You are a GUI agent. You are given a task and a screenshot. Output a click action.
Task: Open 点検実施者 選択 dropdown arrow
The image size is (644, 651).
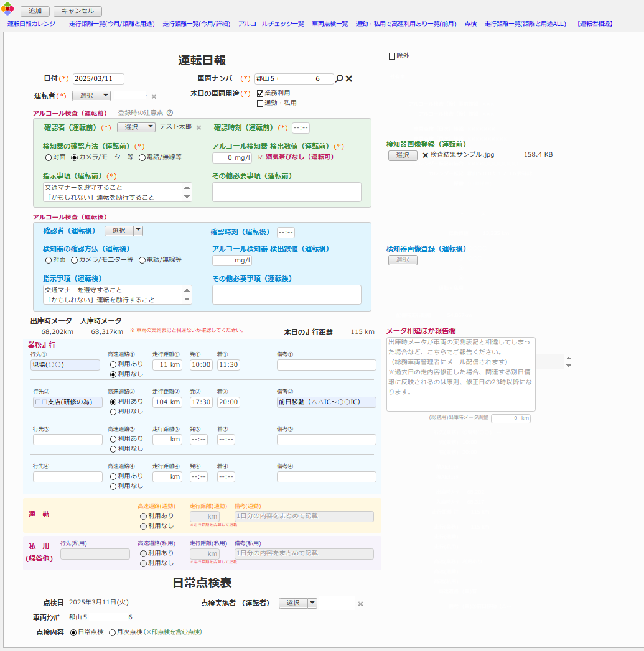(x=312, y=603)
